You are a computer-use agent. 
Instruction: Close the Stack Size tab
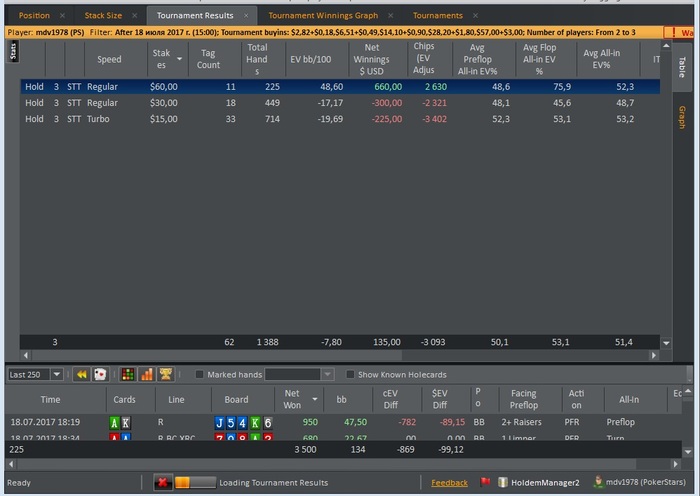[x=134, y=16]
